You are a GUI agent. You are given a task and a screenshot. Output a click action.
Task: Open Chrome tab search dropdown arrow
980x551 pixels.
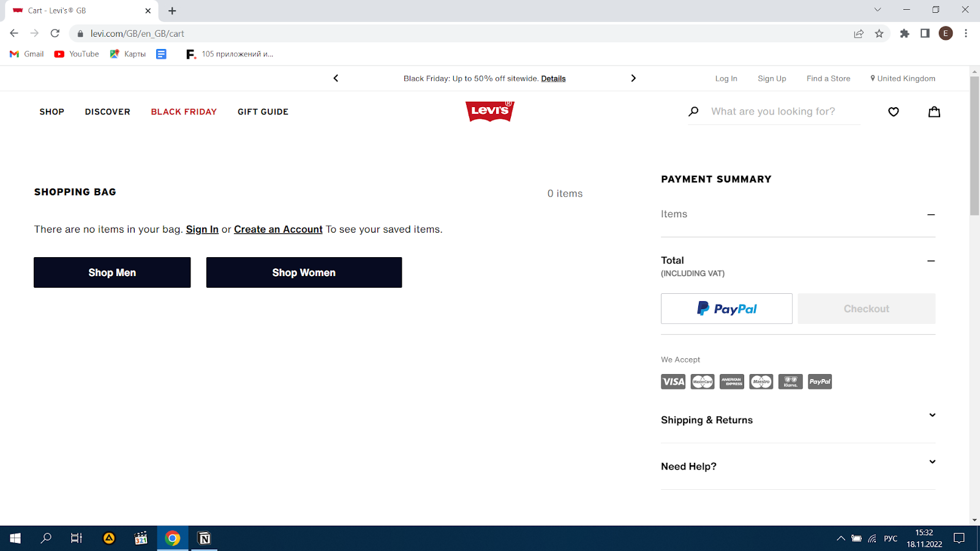[x=877, y=10]
